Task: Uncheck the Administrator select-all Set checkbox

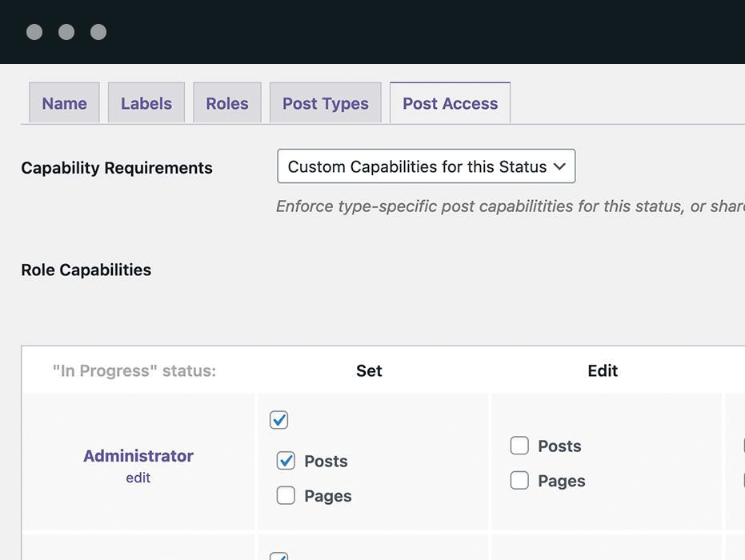Action: (x=281, y=419)
